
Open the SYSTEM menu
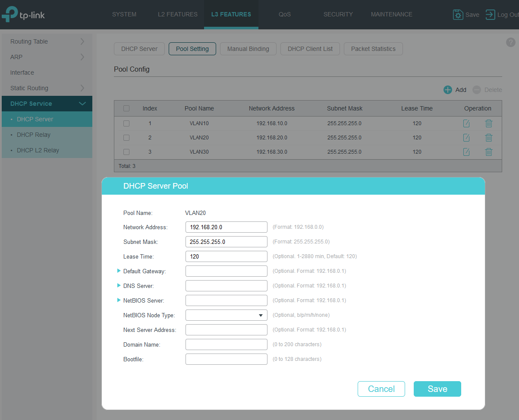pos(124,14)
